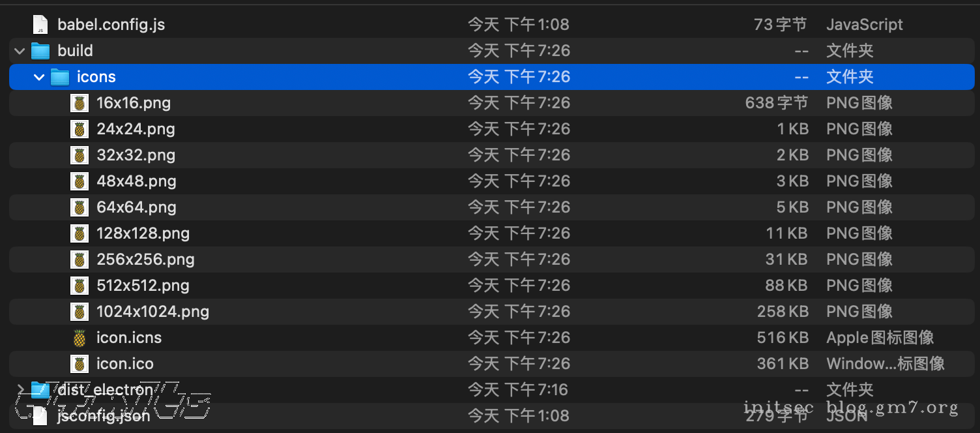980x433 pixels.
Task: Click the dist_electron folder icon
Action: click(40, 390)
